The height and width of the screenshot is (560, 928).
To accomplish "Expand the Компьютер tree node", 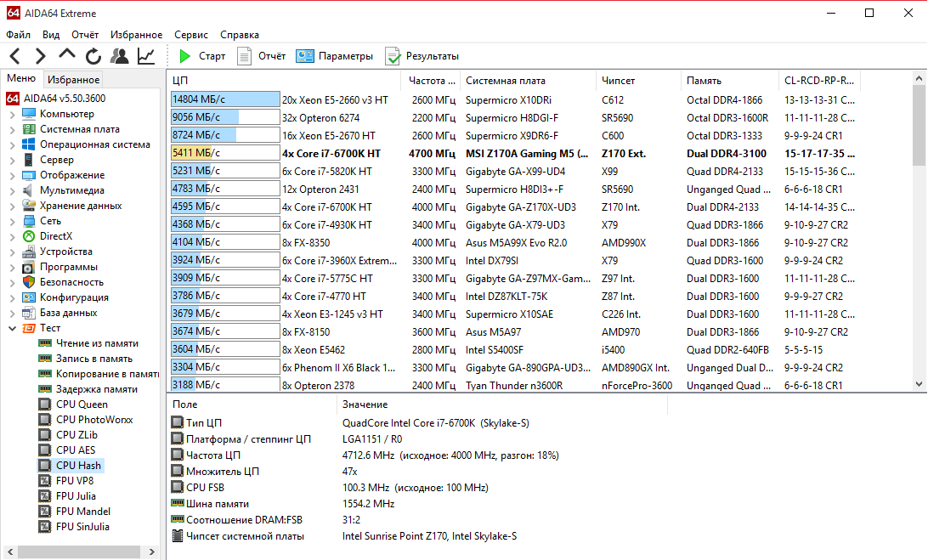I will click(13, 114).
